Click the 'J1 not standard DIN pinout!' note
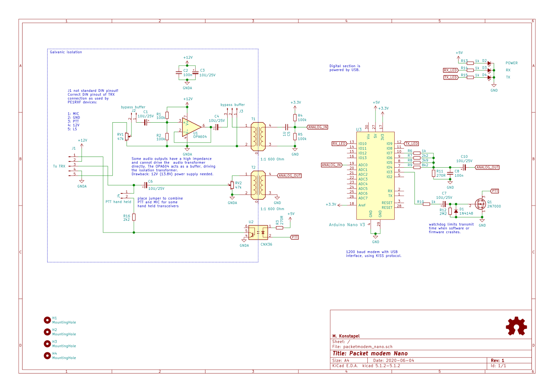 [x=93, y=97]
